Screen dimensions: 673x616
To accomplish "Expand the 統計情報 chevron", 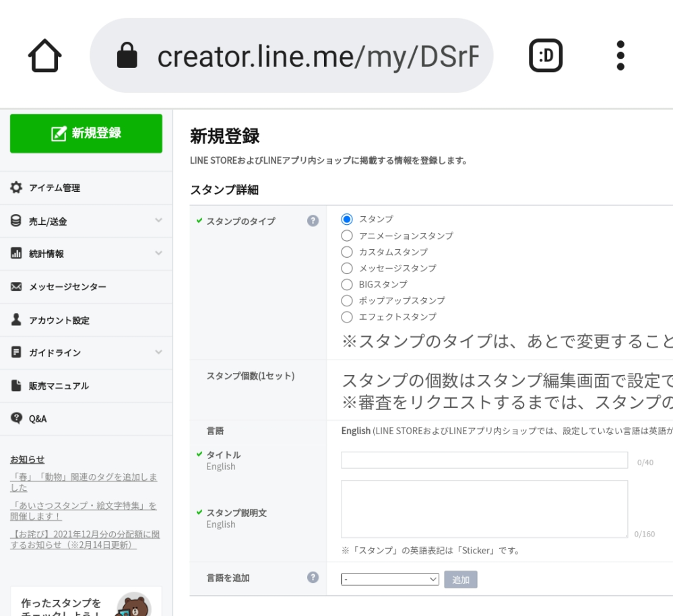I will click(158, 253).
